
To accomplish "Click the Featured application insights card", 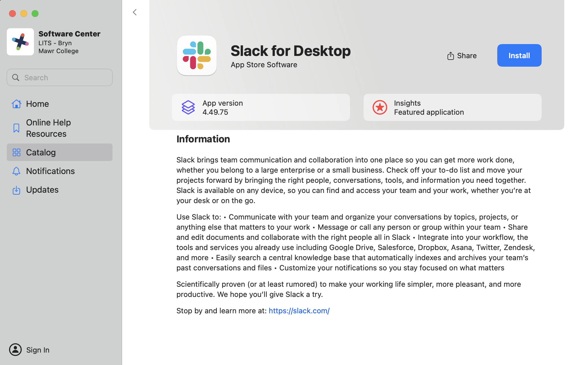I will (452, 107).
